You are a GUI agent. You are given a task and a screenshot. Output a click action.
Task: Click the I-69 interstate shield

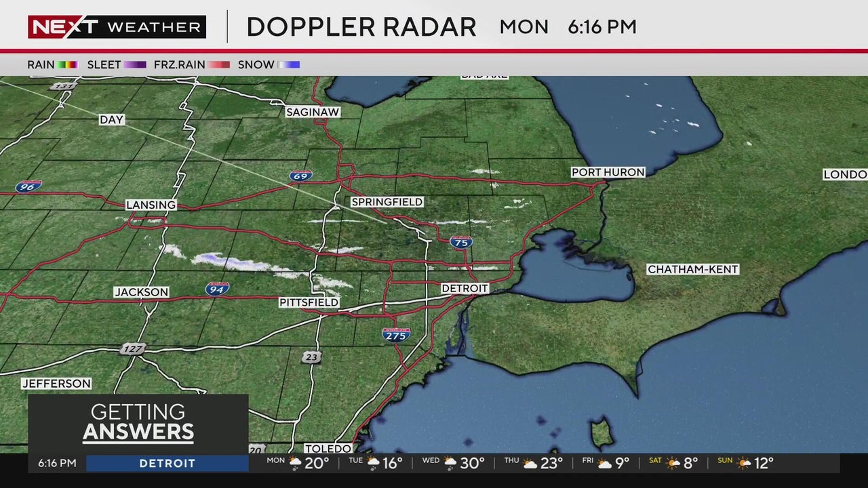(301, 176)
